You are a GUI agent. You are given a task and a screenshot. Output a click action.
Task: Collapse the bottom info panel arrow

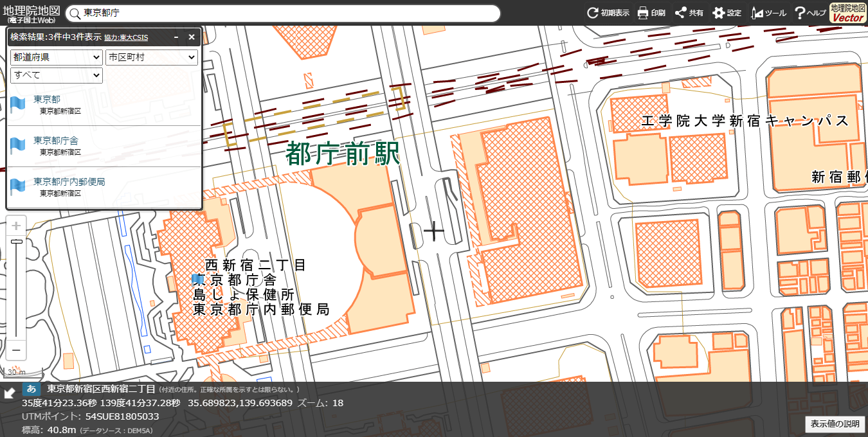tap(10, 393)
